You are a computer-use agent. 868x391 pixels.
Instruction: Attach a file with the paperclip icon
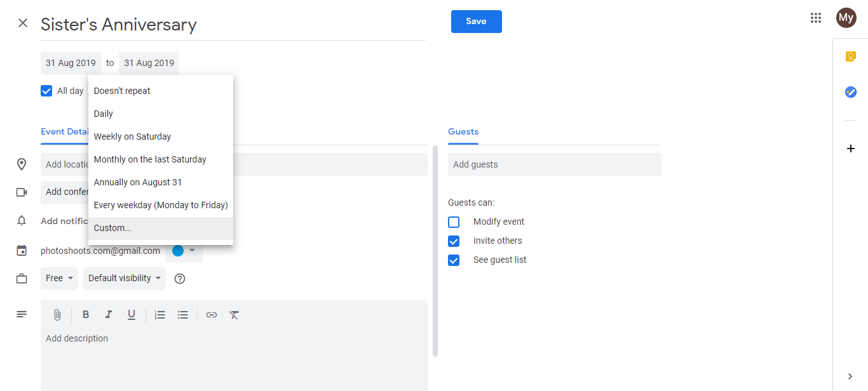pos(57,315)
